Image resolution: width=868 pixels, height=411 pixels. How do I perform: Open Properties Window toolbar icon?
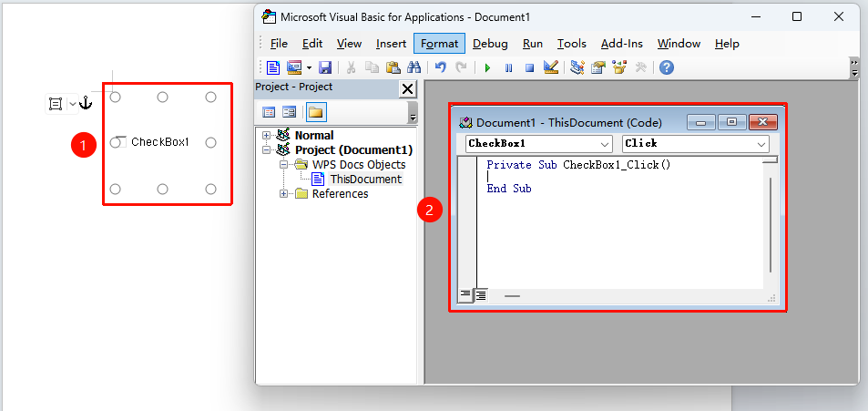(x=597, y=67)
